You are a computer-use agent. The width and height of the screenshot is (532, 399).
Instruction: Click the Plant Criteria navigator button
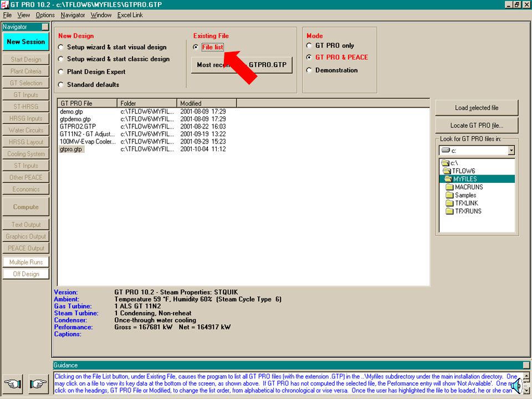tap(26, 71)
